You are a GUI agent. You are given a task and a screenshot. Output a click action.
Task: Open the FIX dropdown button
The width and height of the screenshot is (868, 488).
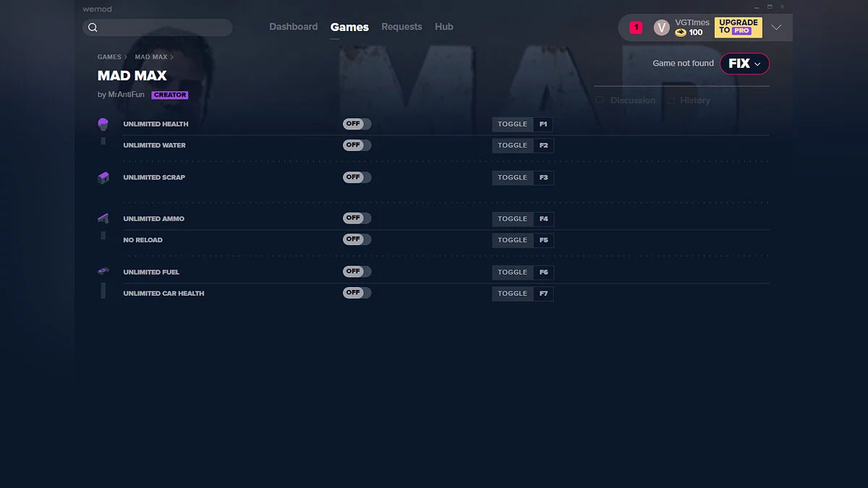click(x=744, y=64)
